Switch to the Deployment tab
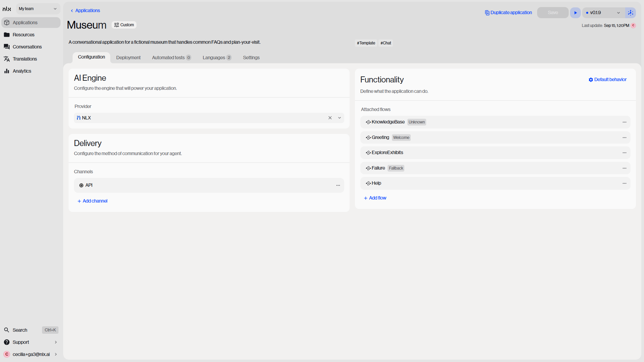Screen dimensions: 644x362 128,58
